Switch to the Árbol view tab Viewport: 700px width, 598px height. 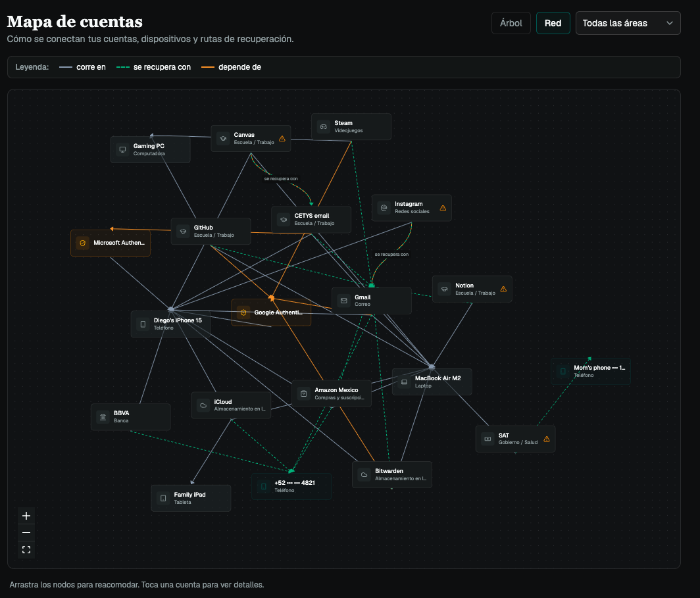pos(511,23)
